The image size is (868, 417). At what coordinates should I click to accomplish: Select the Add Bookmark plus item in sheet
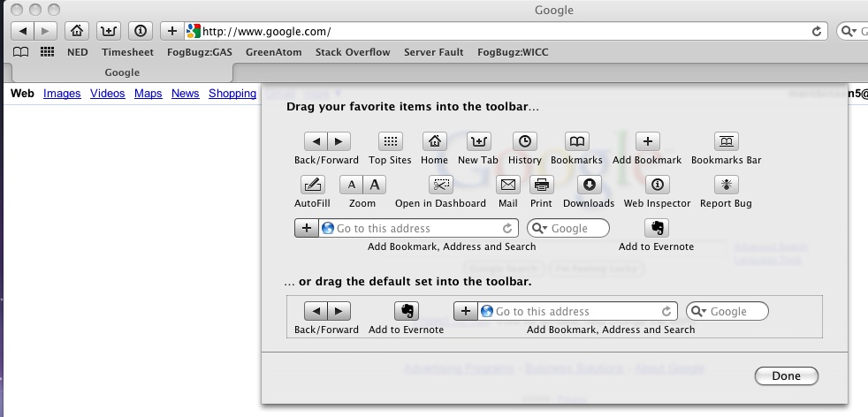click(648, 141)
